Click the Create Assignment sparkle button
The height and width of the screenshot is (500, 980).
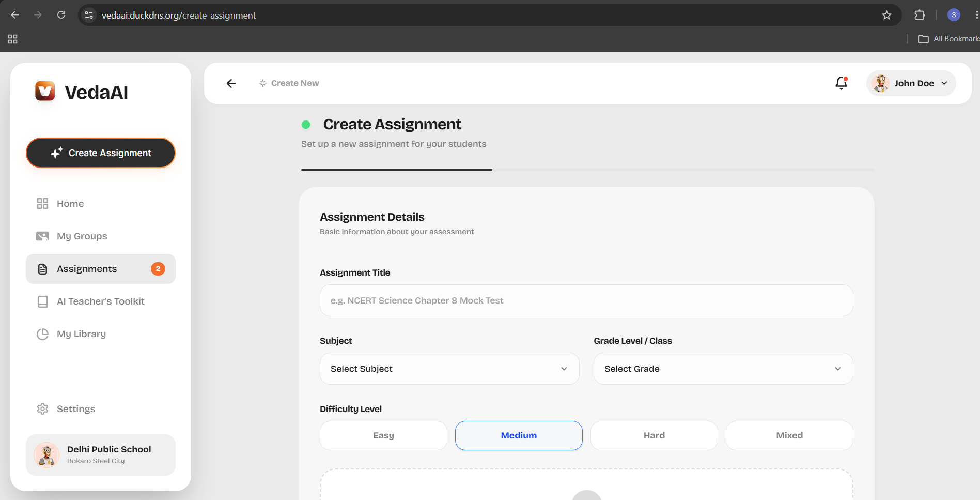(101, 153)
